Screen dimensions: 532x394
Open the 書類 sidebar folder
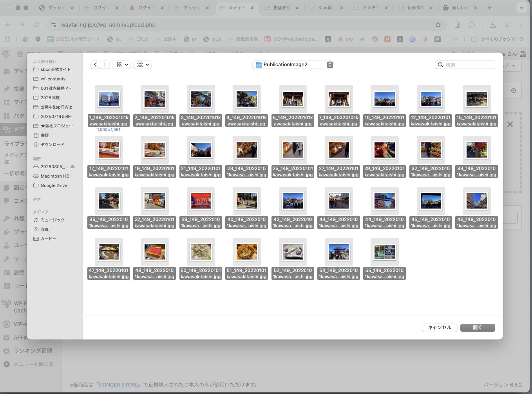coord(45,135)
